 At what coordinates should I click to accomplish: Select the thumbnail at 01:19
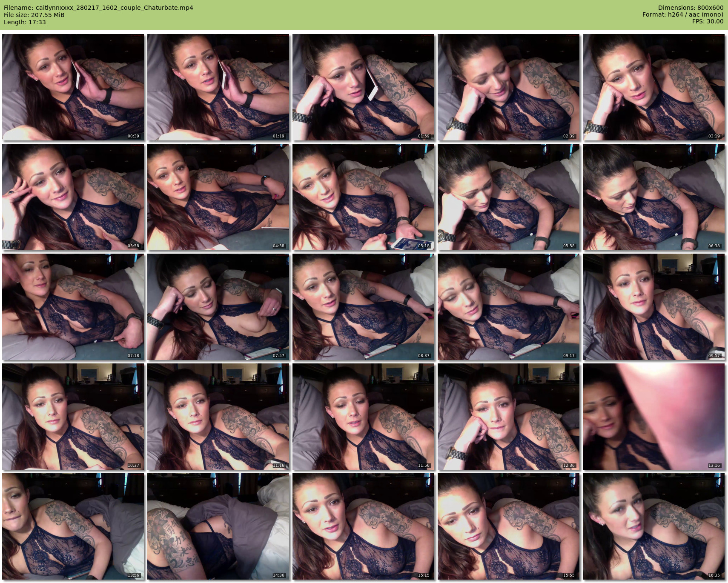click(x=218, y=87)
